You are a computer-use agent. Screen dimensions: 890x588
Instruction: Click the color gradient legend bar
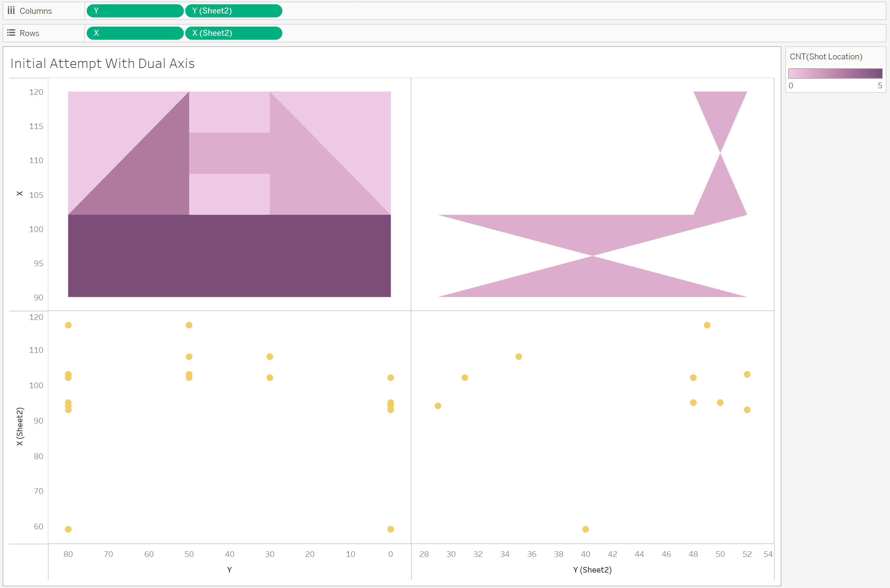coord(835,73)
